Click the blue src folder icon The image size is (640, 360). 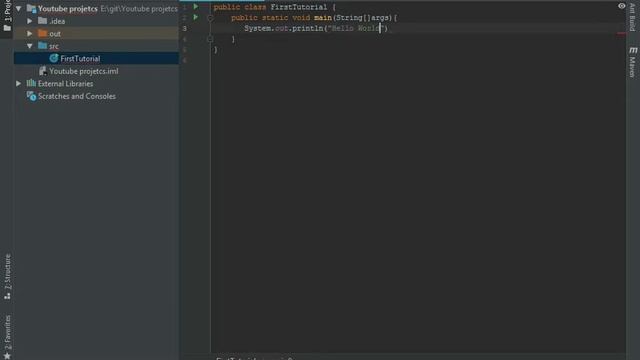[42, 45]
